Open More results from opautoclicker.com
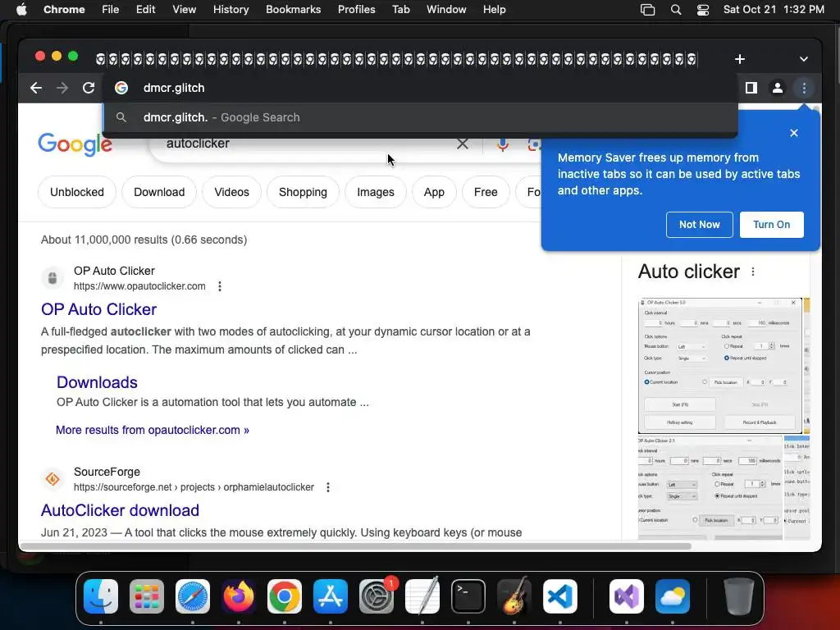840x630 pixels. 153,430
